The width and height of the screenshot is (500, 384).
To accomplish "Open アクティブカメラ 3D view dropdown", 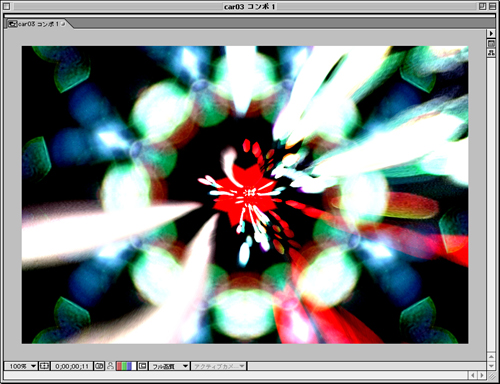I will click(219, 366).
